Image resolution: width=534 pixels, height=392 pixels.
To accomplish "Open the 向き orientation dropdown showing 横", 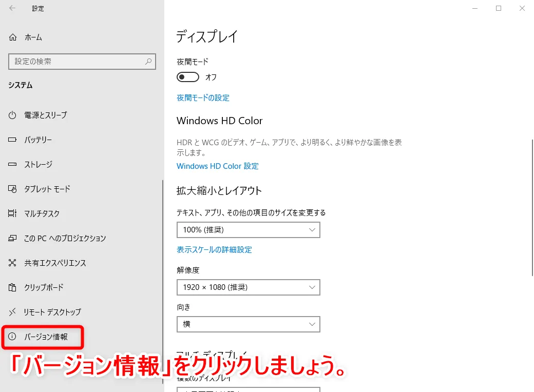I will (x=249, y=324).
